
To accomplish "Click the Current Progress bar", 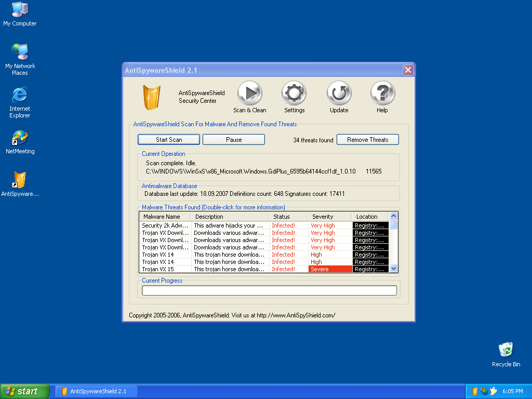I will pyautogui.click(x=269, y=290).
